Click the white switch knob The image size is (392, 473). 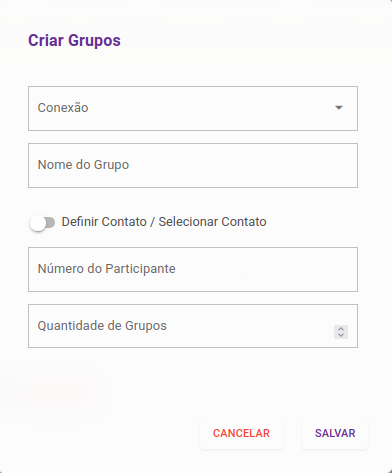tap(38, 223)
